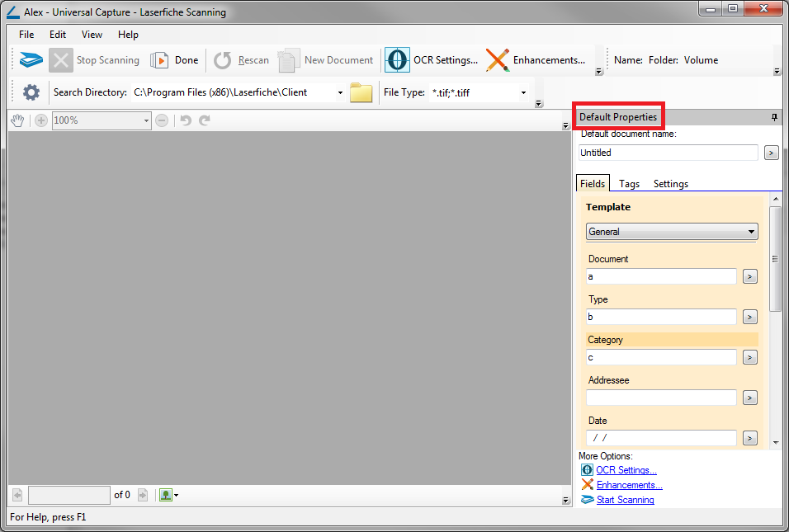Open the Help menu
This screenshot has width=789, height=532.
tap(128, 35)
